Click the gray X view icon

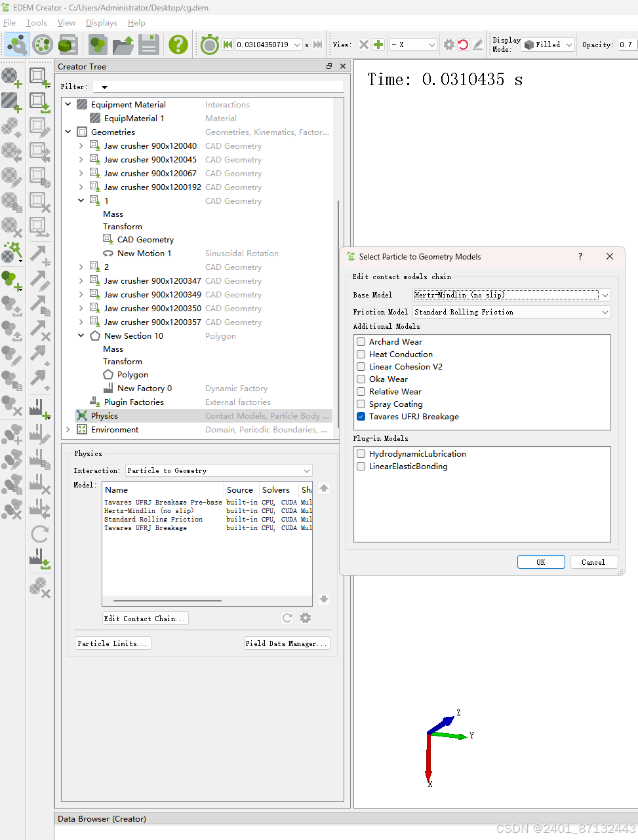click(364, 45)
